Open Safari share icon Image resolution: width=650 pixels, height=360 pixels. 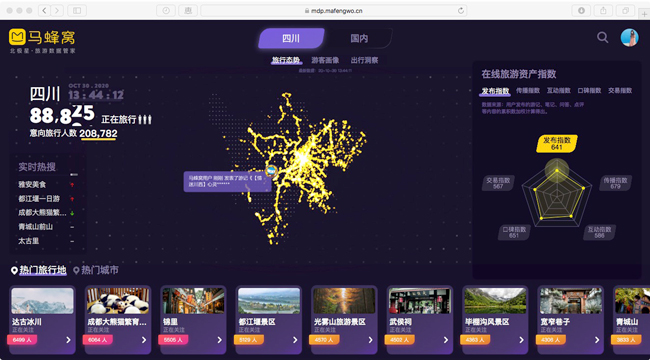[x=603, y=11]
